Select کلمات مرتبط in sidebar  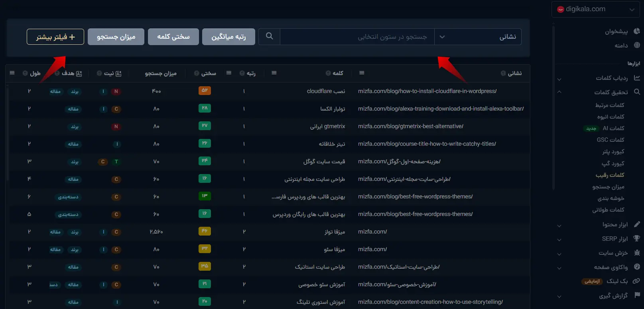coord(610,105)
